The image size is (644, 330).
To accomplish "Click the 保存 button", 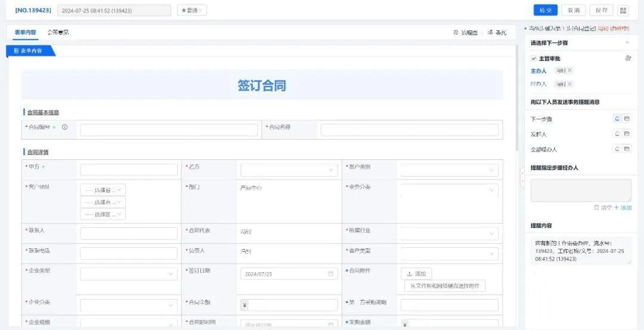I will pyautogui.click(x=601, y=10).
